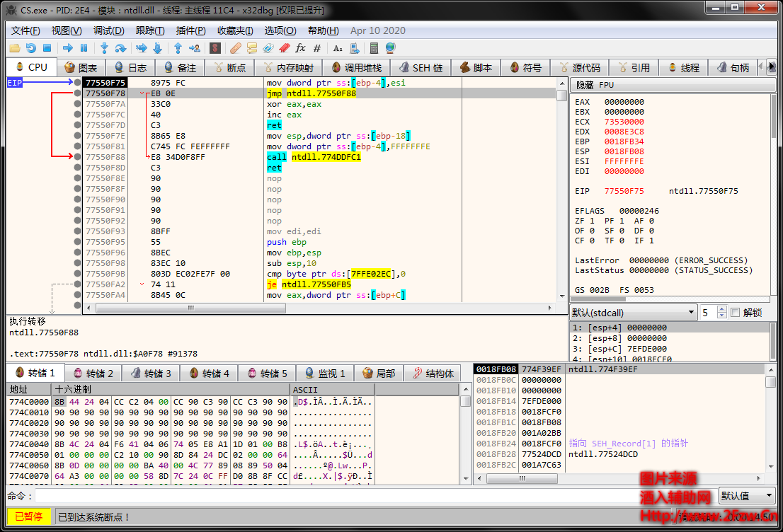Click the Run (blue arrow) toolbar icon

point(67,48)
